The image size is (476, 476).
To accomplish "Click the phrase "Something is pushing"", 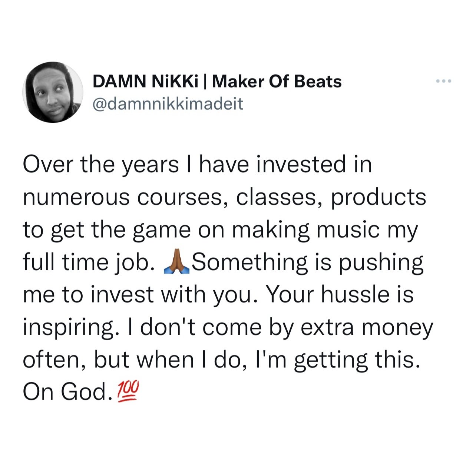I will pos(307,262).
